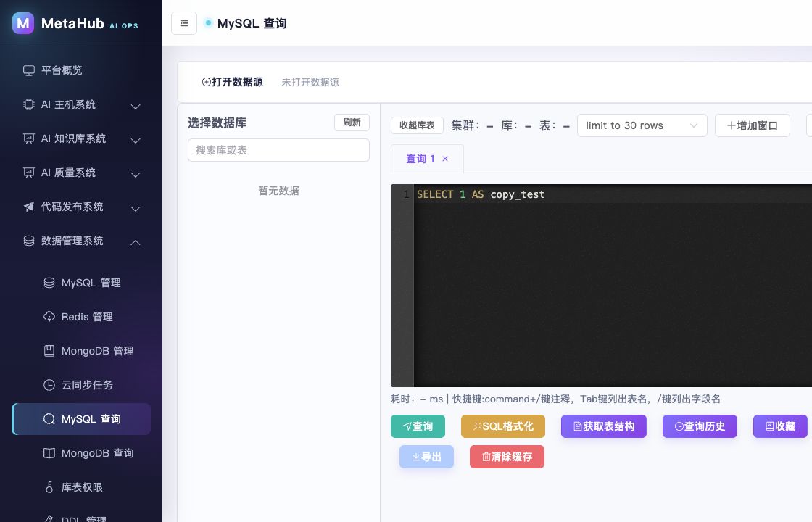
Task: Click the MongoDB 管理 icon
Action: (x=49, y=351)
